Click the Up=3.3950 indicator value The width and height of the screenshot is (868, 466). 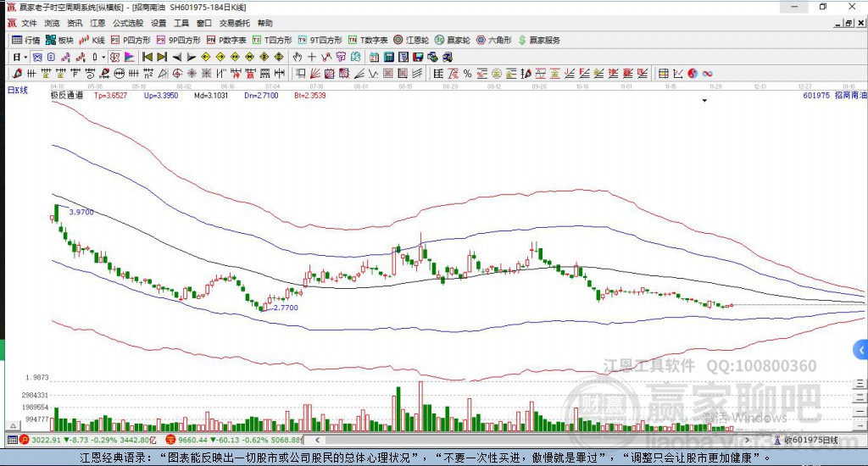tap(161, 95)
